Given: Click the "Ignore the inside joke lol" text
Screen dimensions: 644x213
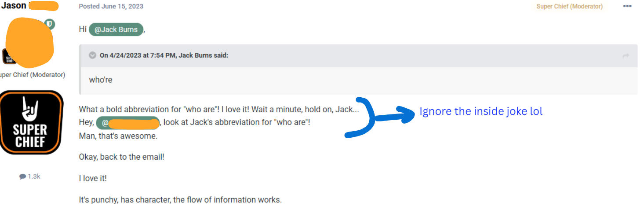Looking at the screenshot, I should point(481,111).
